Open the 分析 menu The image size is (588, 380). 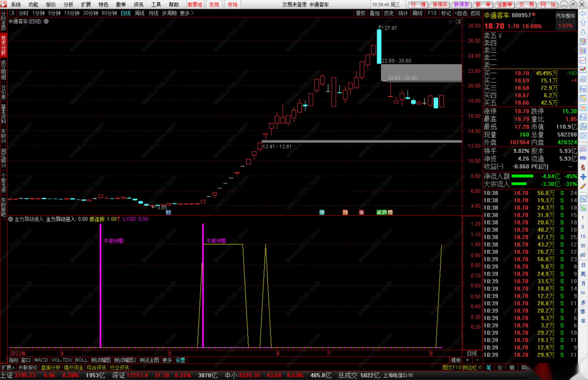pos(68,4)
